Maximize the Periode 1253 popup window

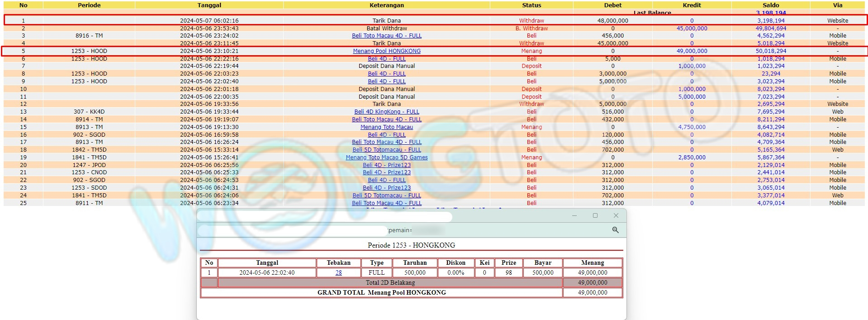595,215
